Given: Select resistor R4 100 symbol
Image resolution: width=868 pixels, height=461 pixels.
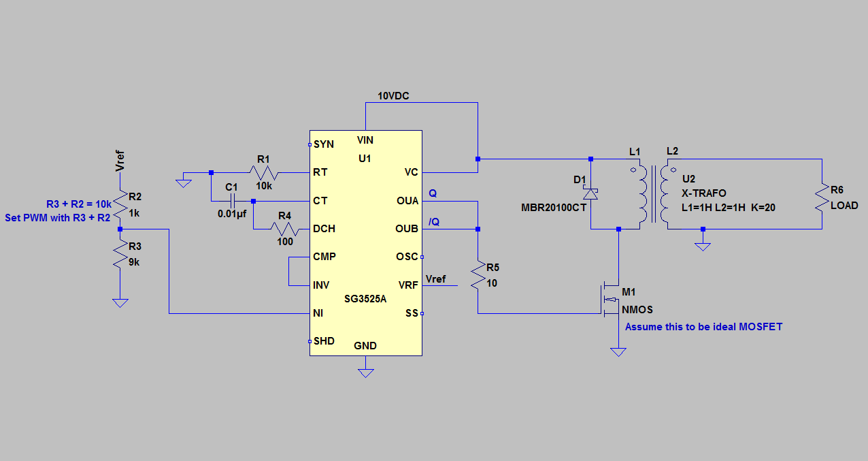Looking at the screenshot, I should click(284, 229).
